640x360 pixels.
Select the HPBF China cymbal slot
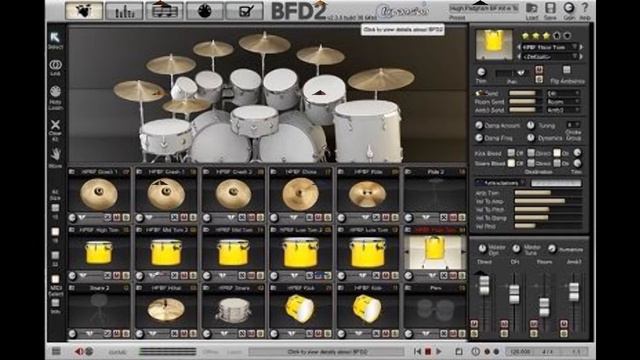[300, 194]
